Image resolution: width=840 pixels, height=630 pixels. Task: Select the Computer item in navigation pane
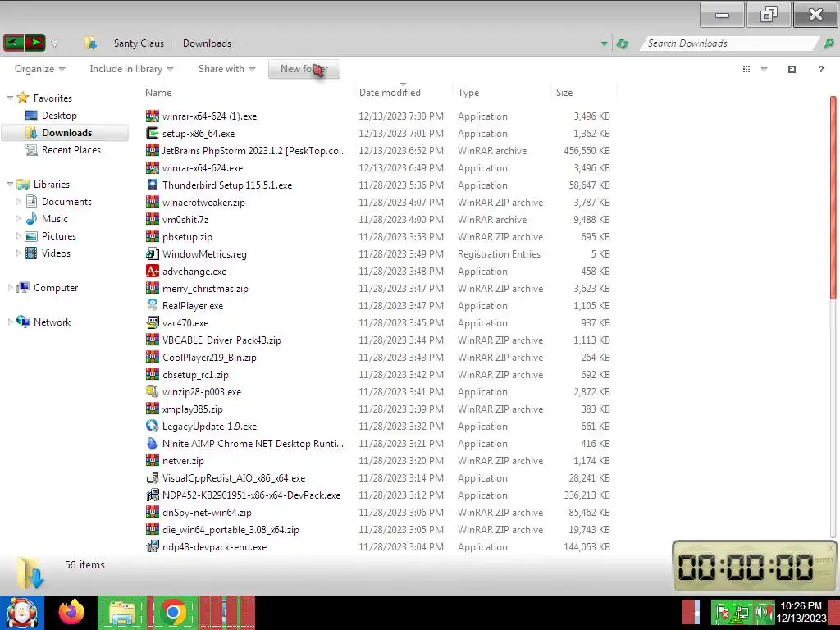[x=56, y=288]
